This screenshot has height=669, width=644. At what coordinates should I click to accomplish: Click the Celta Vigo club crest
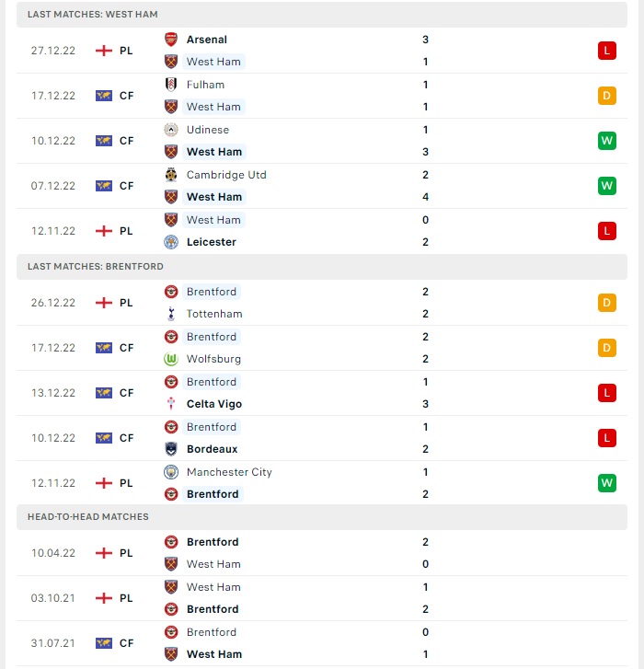[171, 404]
